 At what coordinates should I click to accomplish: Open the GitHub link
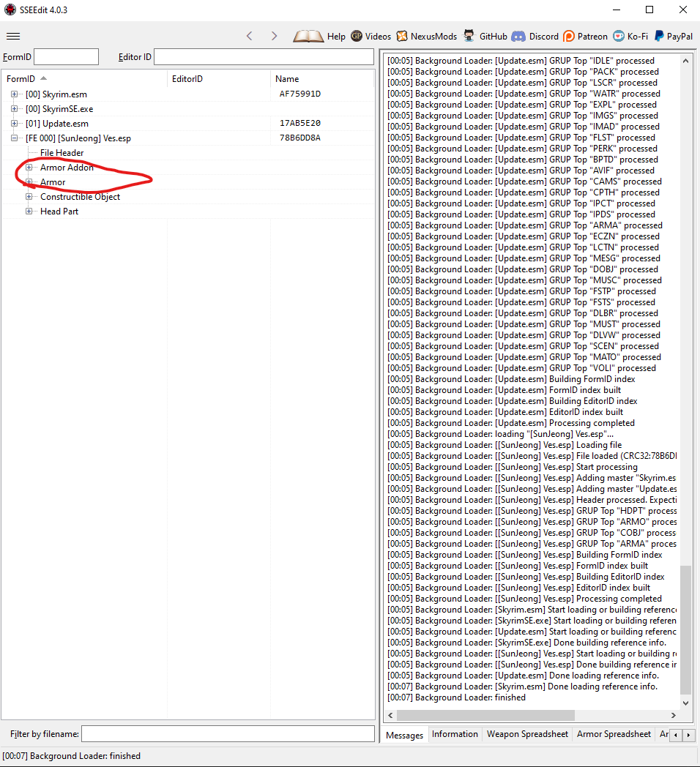click(x=493, y=36)
